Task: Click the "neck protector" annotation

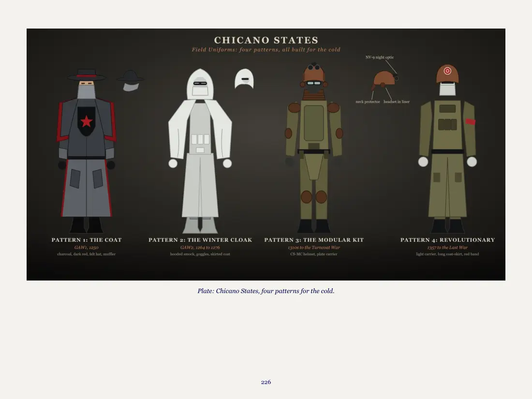Action: pyautogui.click(x=368, y=102)
